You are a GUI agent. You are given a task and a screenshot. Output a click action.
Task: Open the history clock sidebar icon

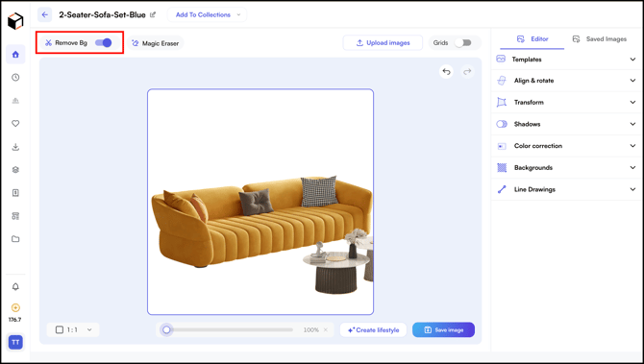[x=15, y=77]
